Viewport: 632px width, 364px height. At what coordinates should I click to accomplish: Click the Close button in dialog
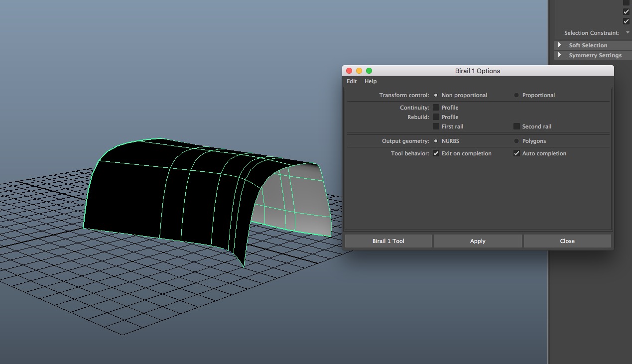[x=567, y=241]
